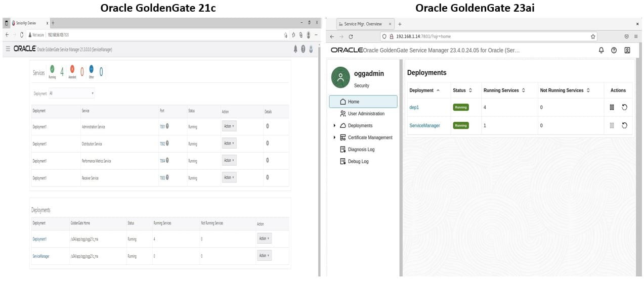Open Firefox menu in 23ai browser
The height and width of the screenshot is (281, 644).
[x=636, y=36]
